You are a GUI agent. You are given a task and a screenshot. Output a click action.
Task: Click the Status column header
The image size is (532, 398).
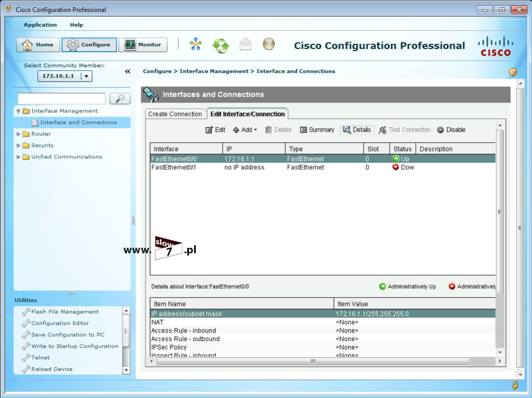click(403, 149)
